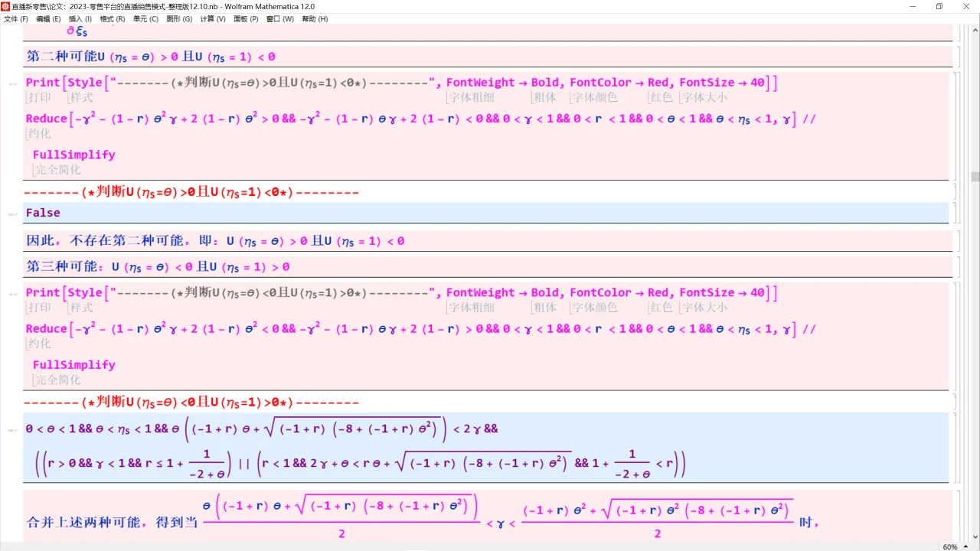
Task: Click the red printed heading '判断U(ηs=θ)<0且U(ηs=1)>0'
Action: tap(191, 403)
